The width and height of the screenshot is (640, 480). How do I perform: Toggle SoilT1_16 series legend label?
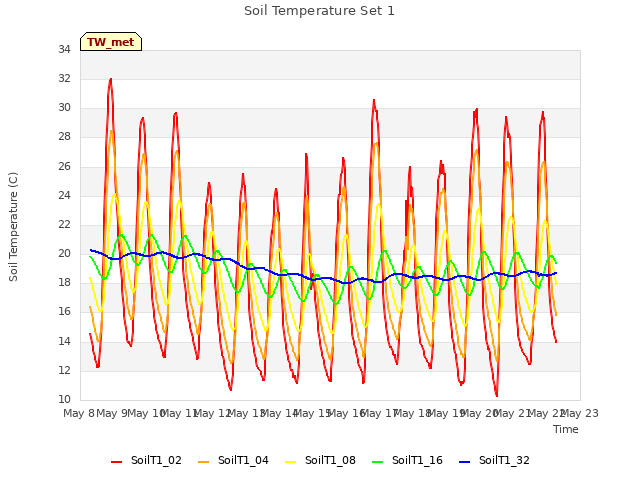point(417,460)
